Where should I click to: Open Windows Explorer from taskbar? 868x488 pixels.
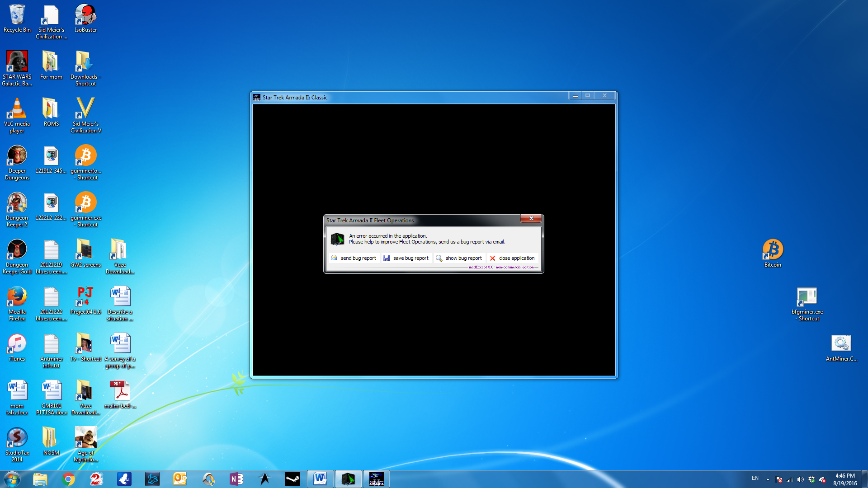(x=40, y=479)
